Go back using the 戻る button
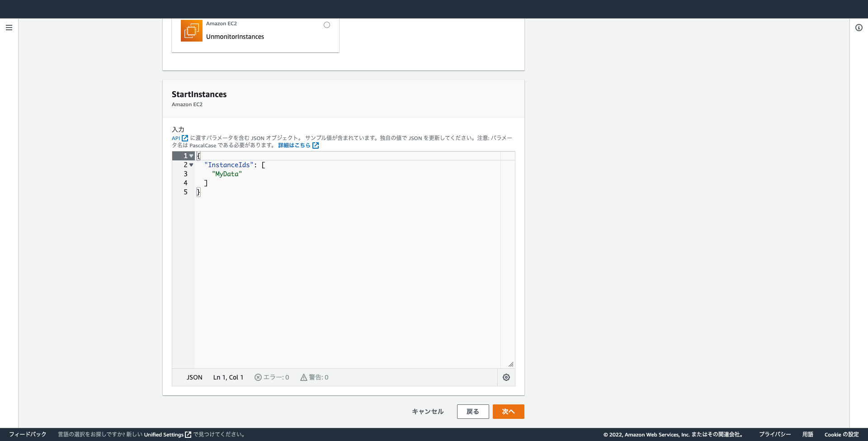Screen dimensions: 868x441 (473, 412)
